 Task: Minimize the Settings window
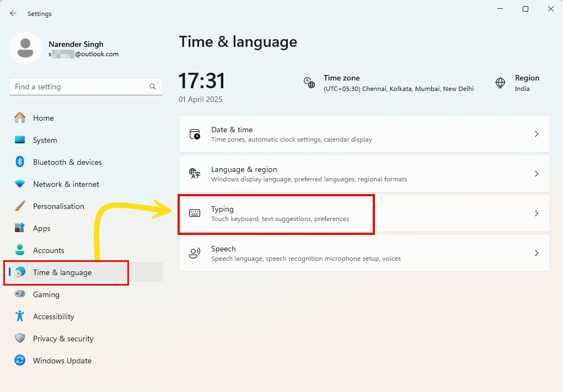coord(500,9)
